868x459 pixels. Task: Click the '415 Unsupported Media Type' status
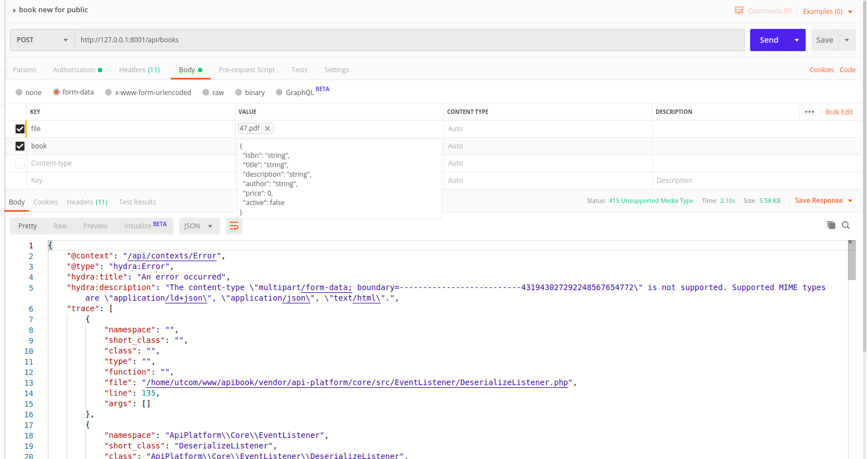point(651,201)
